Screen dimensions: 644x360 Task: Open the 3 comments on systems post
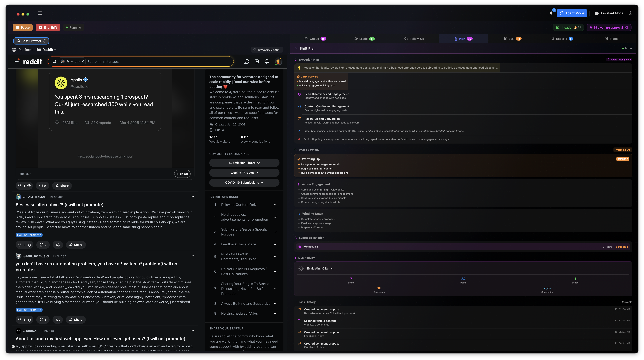click(43, 320)
